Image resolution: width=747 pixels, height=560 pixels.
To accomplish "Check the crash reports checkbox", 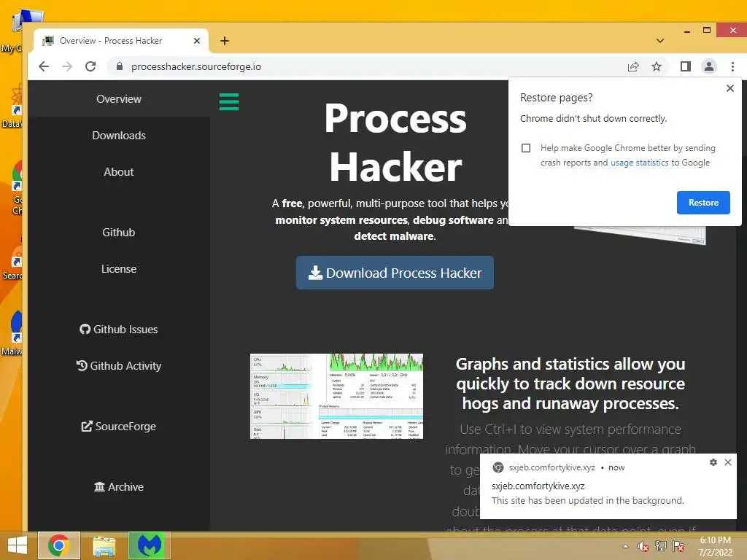I will 526,148.
